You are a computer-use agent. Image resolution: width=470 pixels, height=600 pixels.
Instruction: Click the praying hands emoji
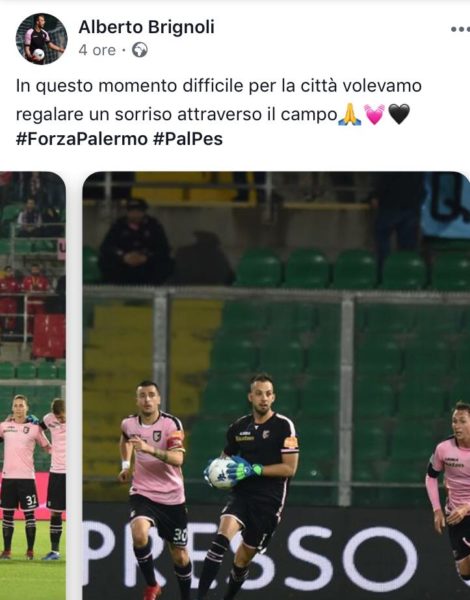coord(349,114)
